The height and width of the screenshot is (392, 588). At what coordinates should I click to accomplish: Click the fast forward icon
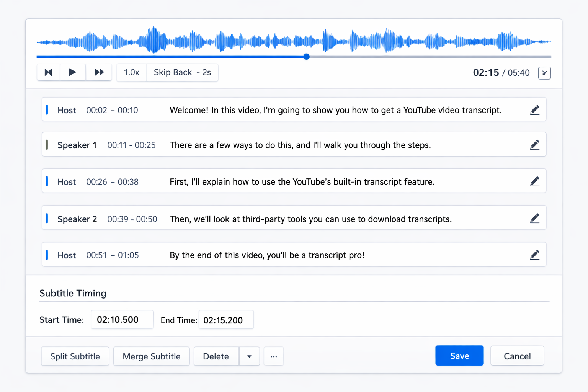tap(99, 72)
